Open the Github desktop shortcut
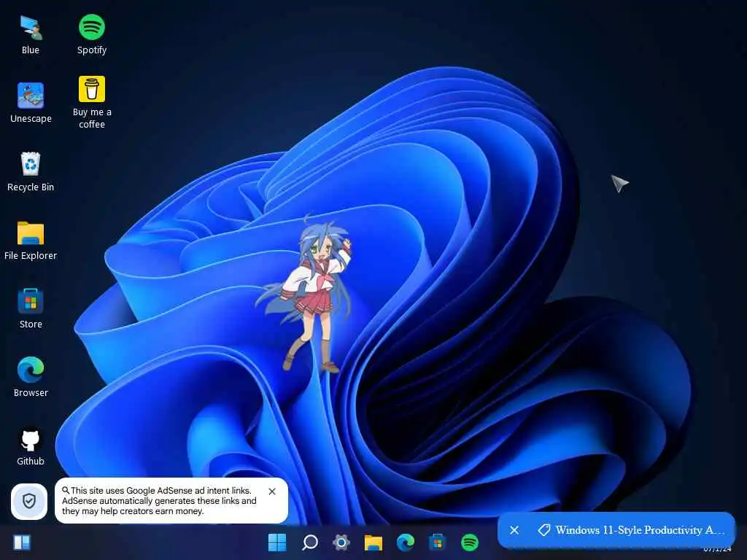The image size is (747, 560). [31, 446]
